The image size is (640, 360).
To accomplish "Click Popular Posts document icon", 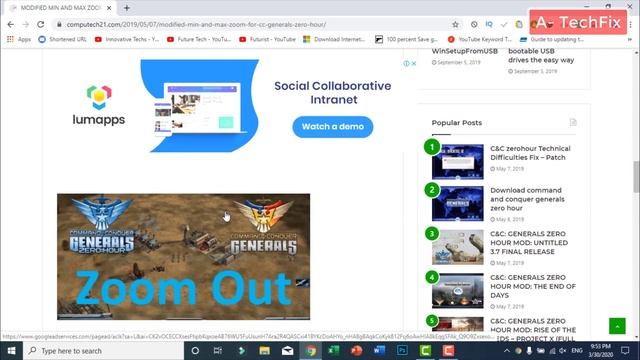I will [573, 122].
